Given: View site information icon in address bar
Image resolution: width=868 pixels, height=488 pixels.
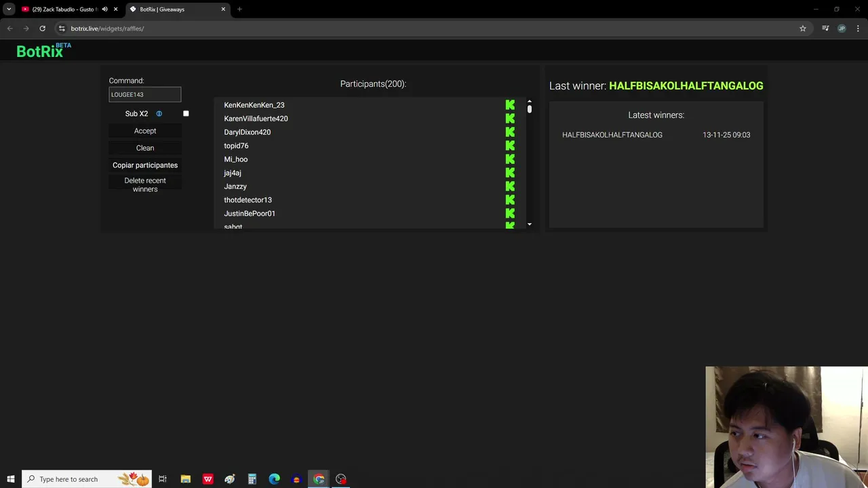Looking at the screenshot, I should point(62,28).
